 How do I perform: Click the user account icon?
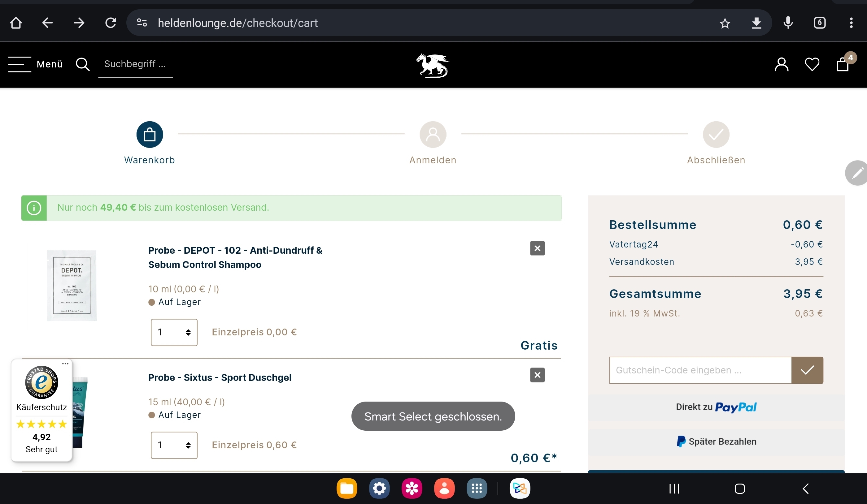[x=781, y=64]
